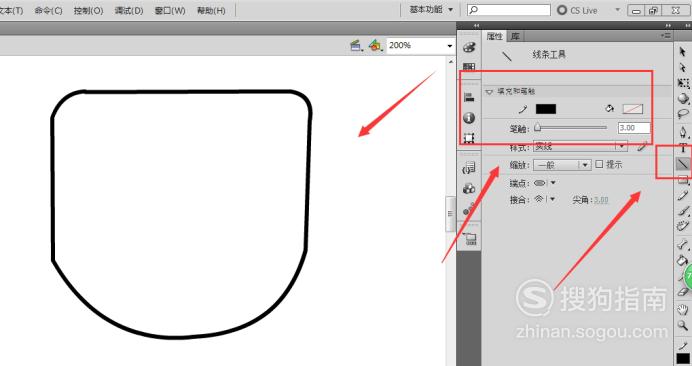Click the empty fill color swatch in Properties
Image resolution: width=692 pixels, height=366 pixels.
tap(632, 109)
